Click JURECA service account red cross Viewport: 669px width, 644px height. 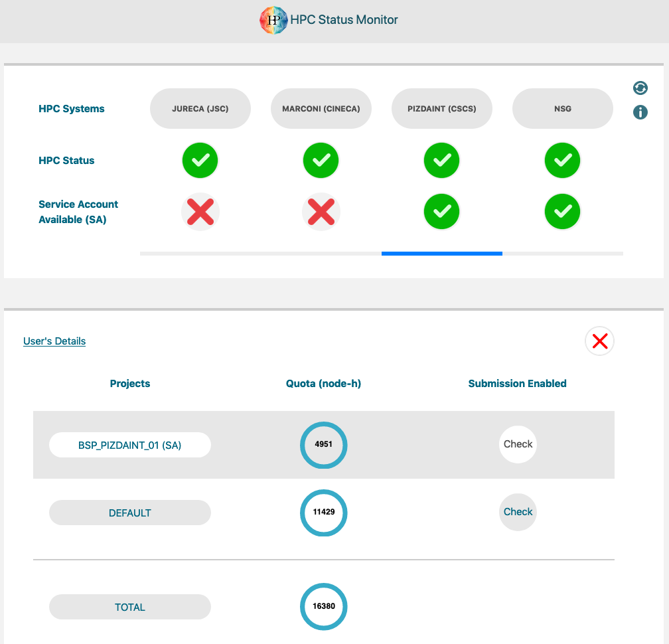200,212
